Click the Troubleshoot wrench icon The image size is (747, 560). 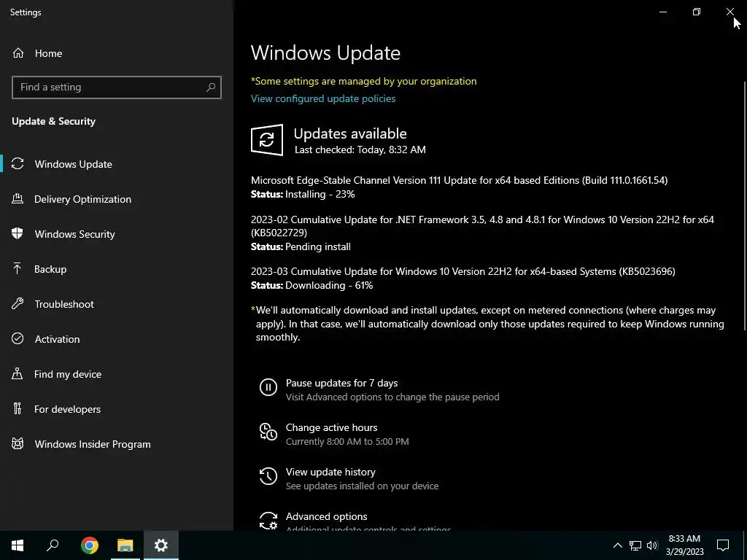(18, 304)
